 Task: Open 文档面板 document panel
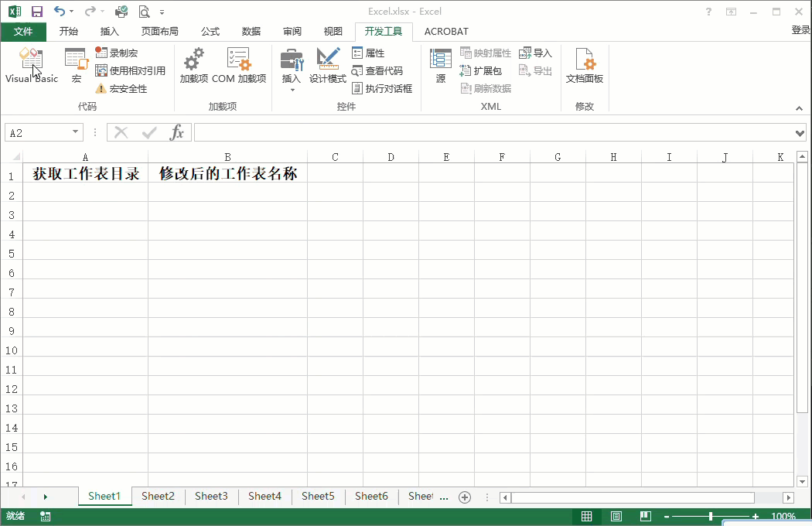click(584, 65)
